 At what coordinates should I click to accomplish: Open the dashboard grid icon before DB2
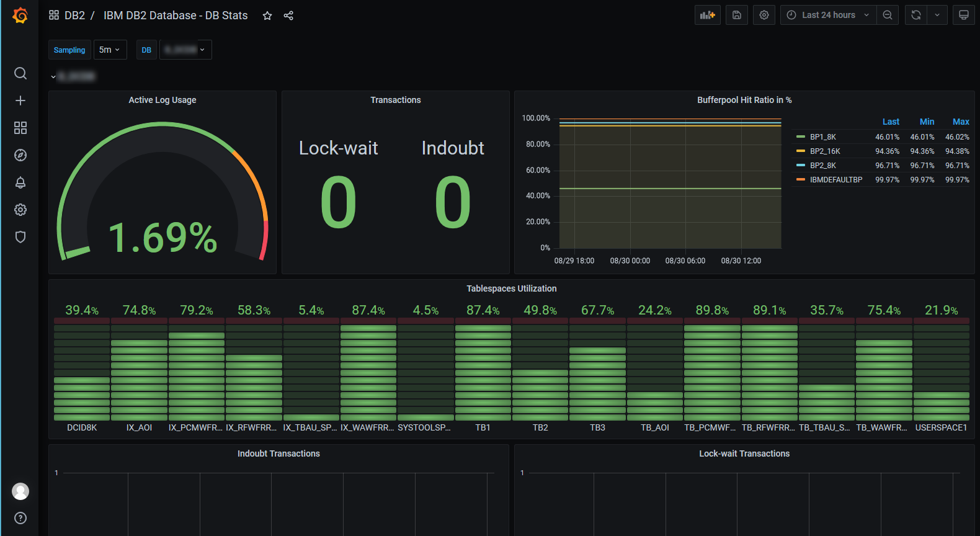tap(54, 15)
